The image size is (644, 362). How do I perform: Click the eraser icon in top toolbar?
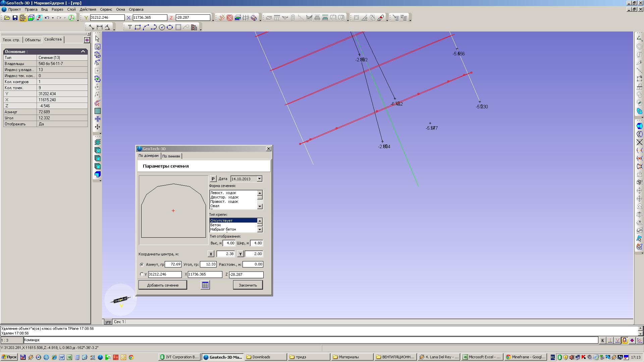click(380, 18)
